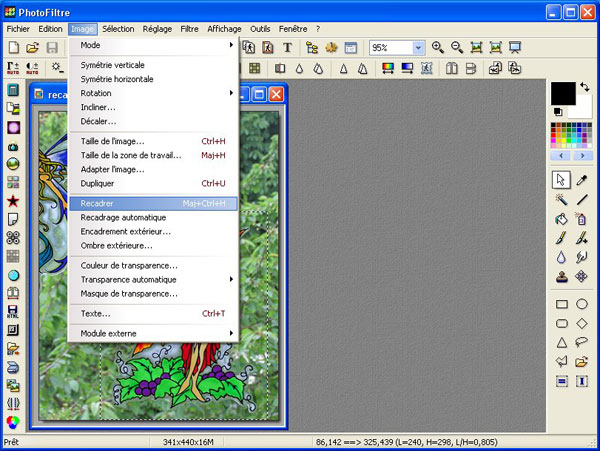The width and height of the screenshot is (600, 451).
Task: Select the Line tool
Action: (x=582, y=199)
